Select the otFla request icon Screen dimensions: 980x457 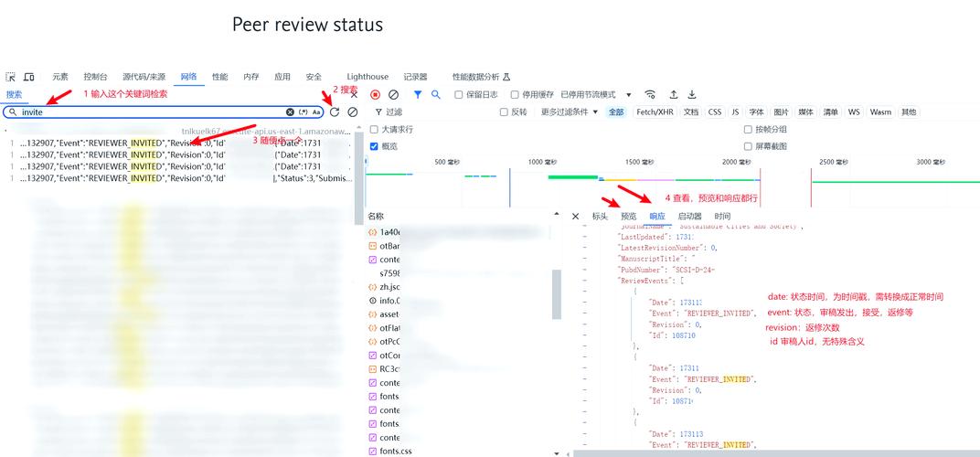click(372, 327)
